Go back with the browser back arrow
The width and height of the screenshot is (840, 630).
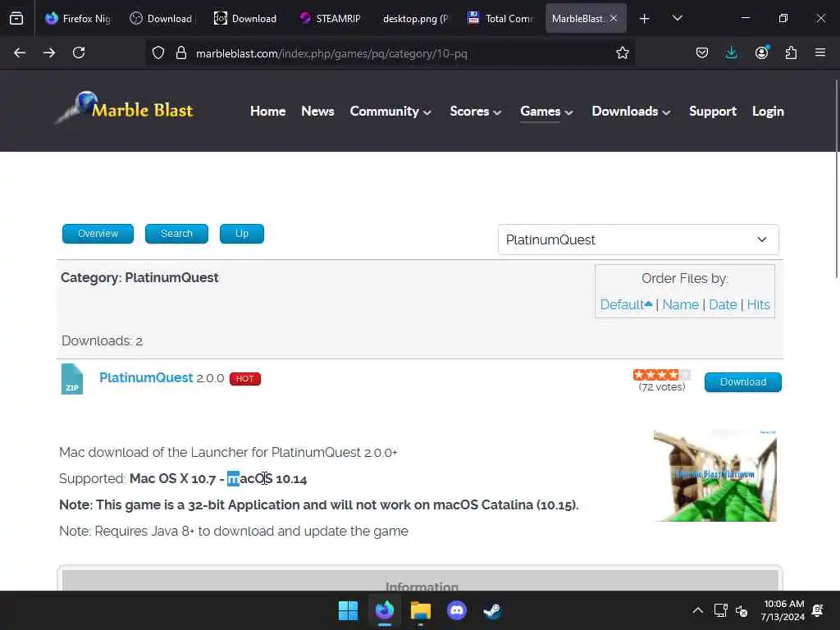tap(20, 52)
